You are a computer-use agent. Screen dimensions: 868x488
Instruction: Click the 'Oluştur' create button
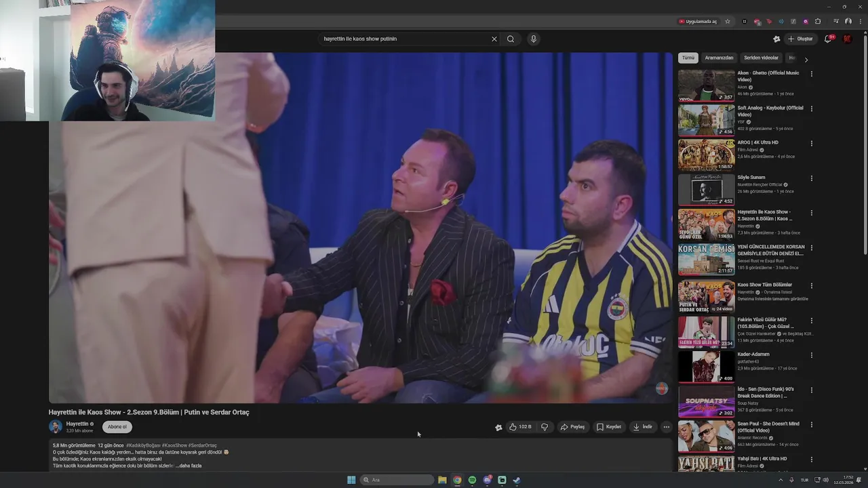coord(800,39)
